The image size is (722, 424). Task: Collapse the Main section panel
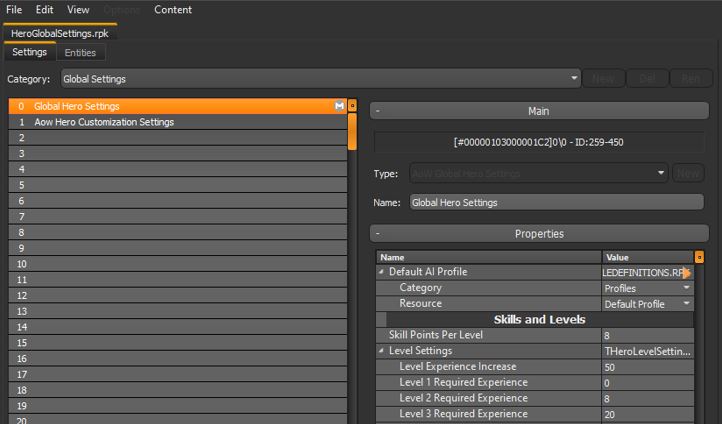[378, 112]
